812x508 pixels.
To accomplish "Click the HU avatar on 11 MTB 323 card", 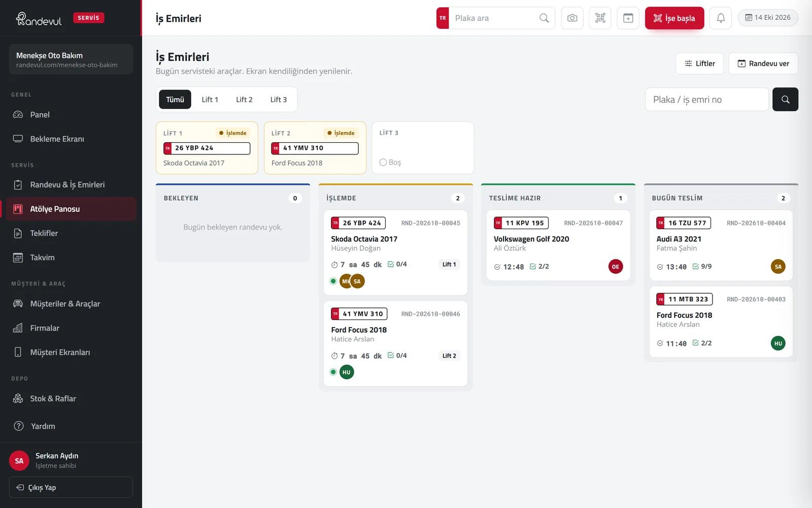I will coord(778,343).
